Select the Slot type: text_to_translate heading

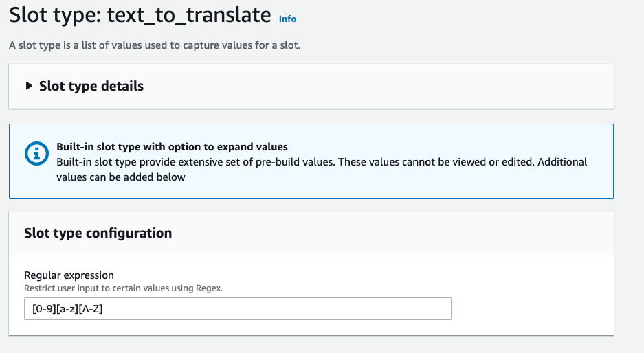tap(140, 15)
